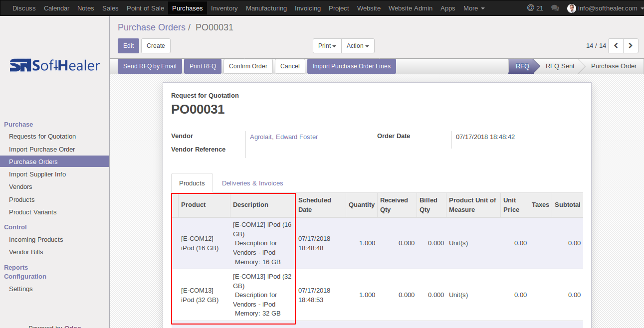Click the Received Qty column header
The image size is (644, 328).
point(397,205)
